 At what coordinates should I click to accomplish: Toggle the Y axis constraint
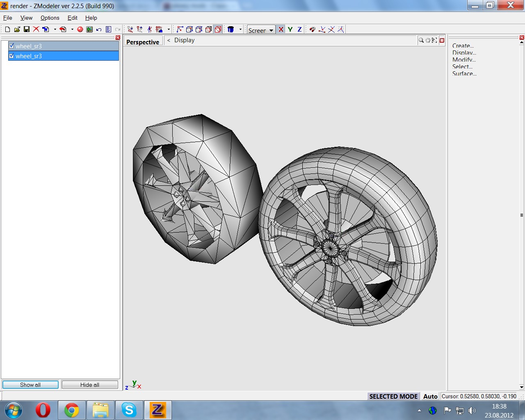tap(290, 29)
